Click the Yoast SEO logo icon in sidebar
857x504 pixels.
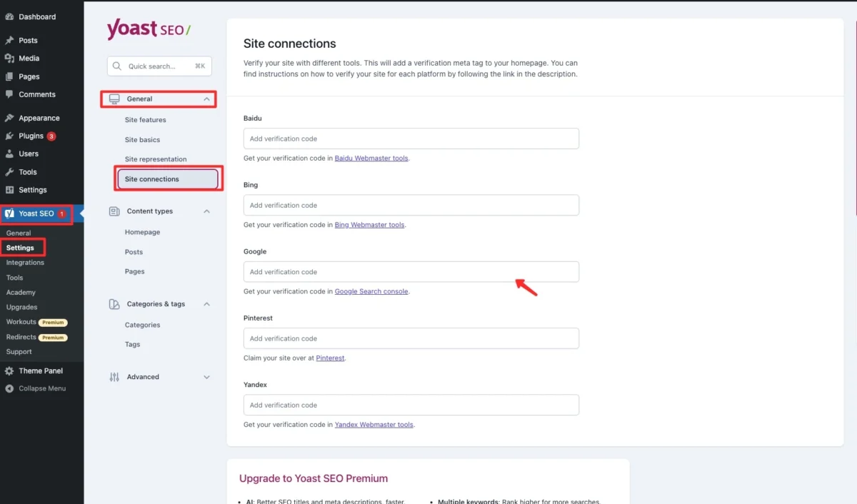[x=10, y=213]
